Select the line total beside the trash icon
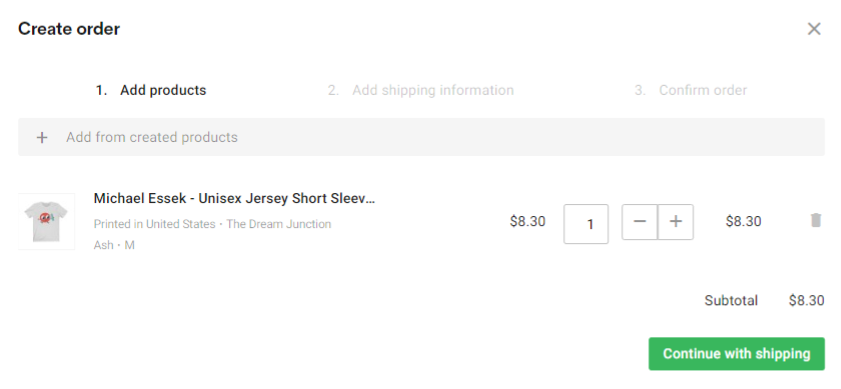841x389 pixels. (x=743, y=221)
